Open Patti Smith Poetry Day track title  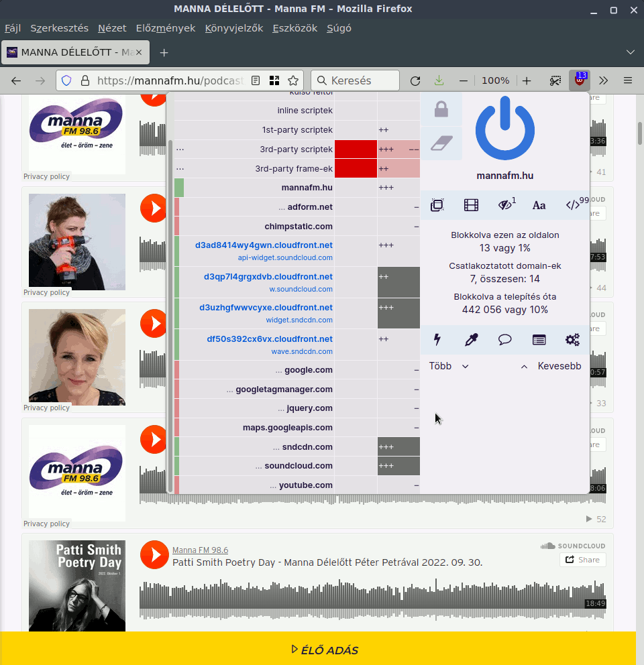tap(327, 562)
